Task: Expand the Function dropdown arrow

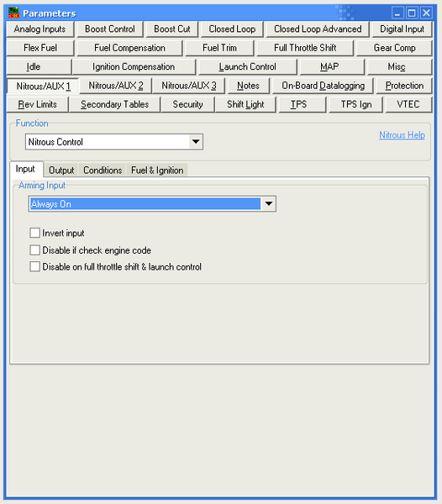Action: coord(196,142)
